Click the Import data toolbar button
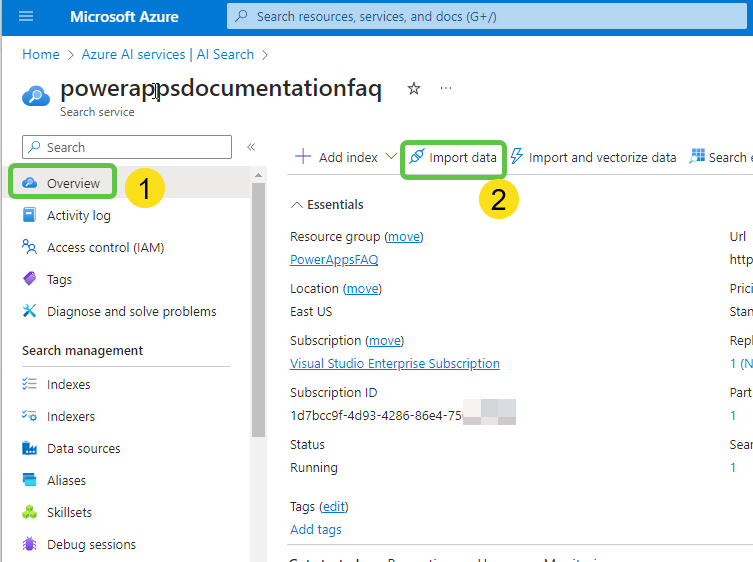Viewport: 753px width, 562px height. [x=453, y=157]
